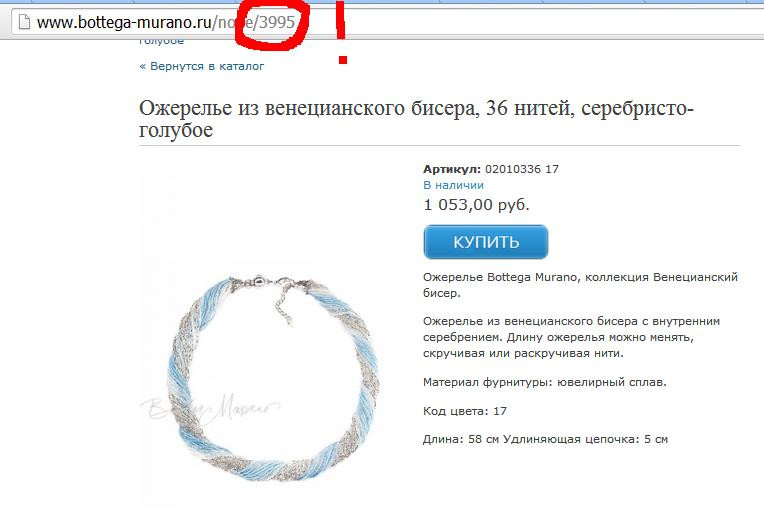Click the 'В наличии' availability status
Image resolution: width=764 pixels, height=506 pixels.
click(x=453, y=185)
